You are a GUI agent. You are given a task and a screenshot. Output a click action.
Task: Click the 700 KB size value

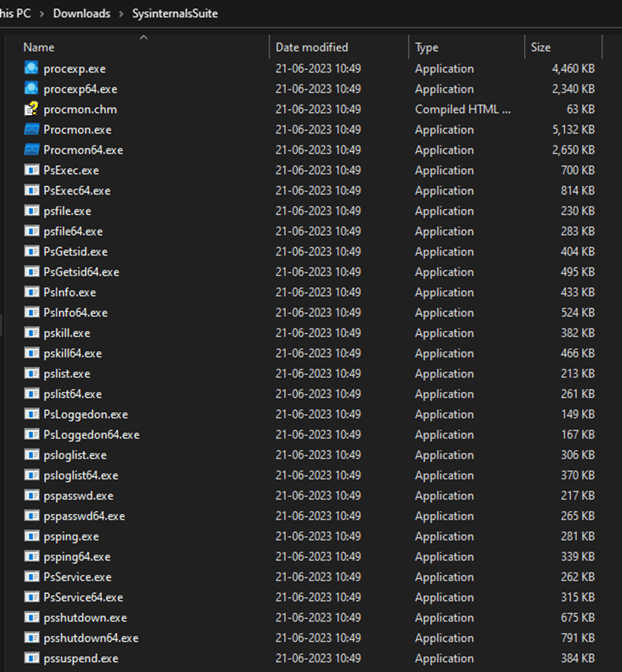tap(578, 170)
